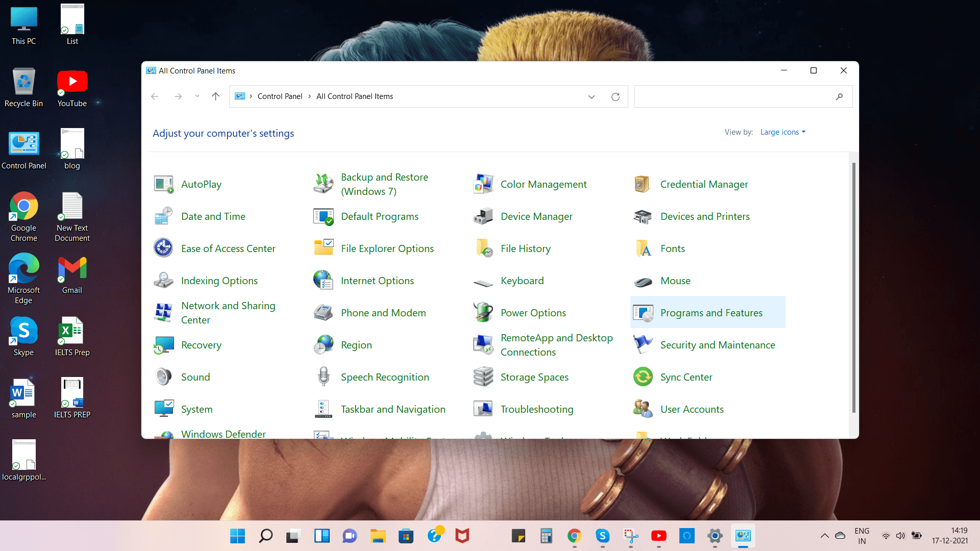Open the Troubleshooting link
The width and height of the screenshot is (980, 551).
[x=536, y=409]
